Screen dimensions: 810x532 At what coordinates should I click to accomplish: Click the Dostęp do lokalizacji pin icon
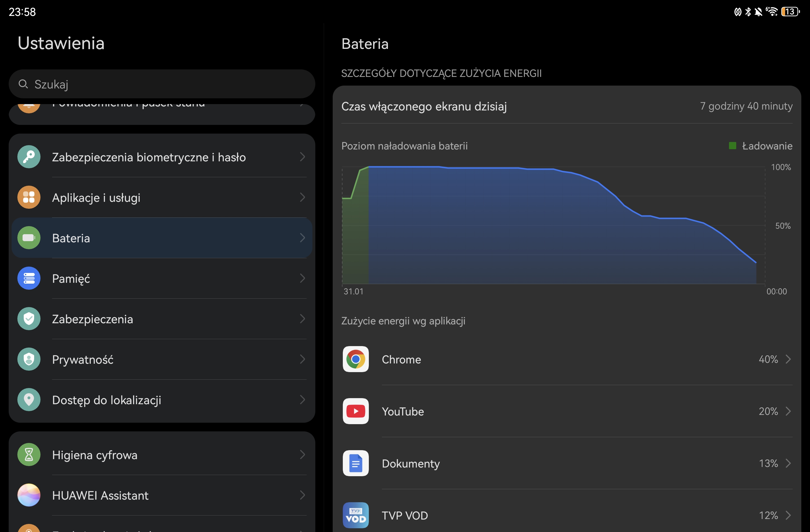[29, 400]
